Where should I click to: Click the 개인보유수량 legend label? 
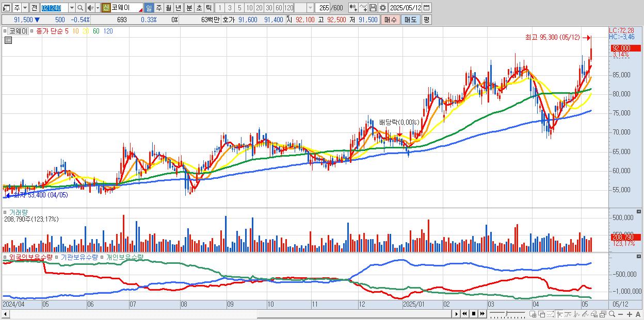(x=124, y=256)
